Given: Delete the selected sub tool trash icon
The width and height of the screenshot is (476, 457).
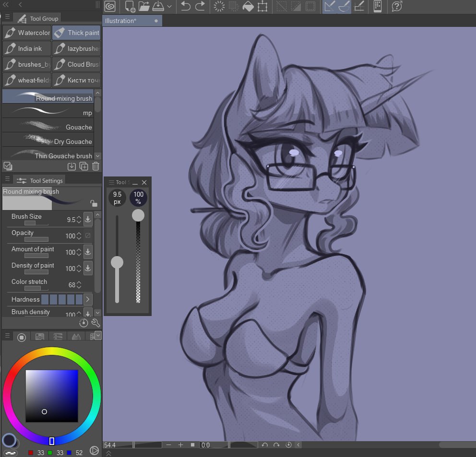Looking at the screenshot, I should pyautogui.click(x=95, y=166).
